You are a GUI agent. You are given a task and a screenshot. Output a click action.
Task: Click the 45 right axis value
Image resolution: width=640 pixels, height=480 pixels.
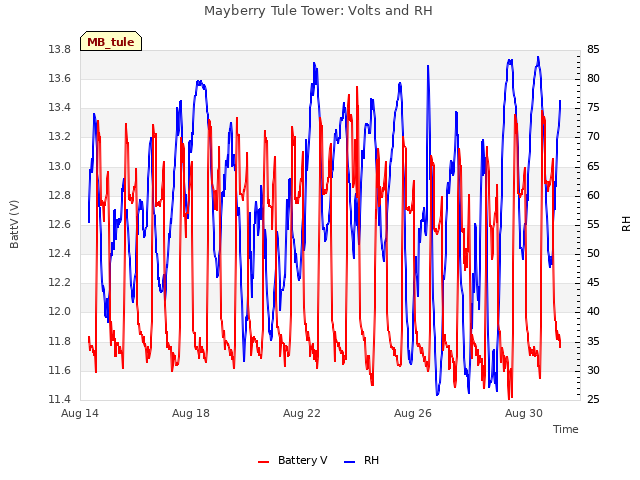pos(593,282)
